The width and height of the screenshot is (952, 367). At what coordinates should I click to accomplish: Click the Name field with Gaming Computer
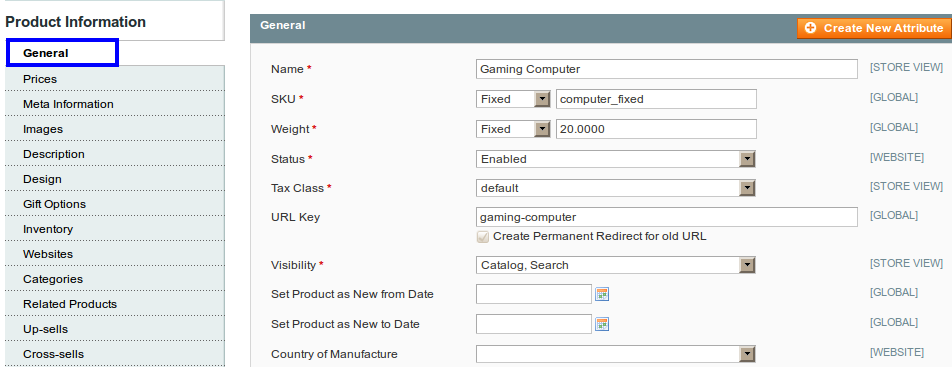coord(667,69)
